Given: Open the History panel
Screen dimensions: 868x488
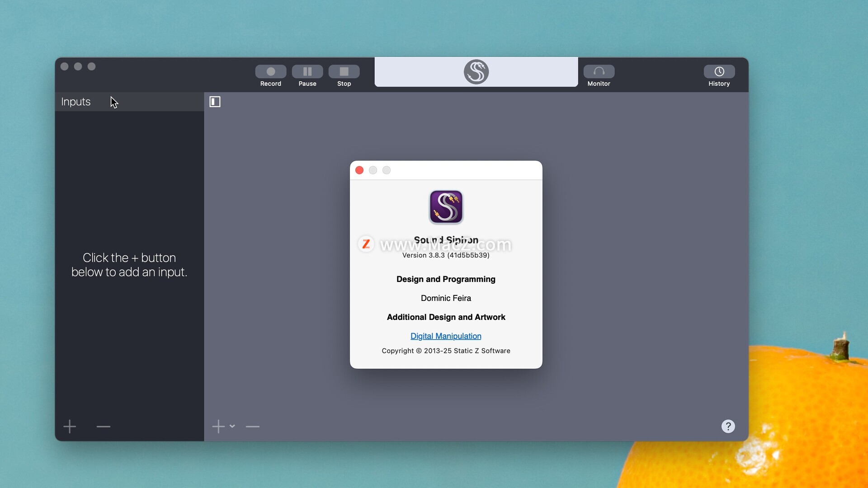Looking at the screenshot, I should 719,71.
